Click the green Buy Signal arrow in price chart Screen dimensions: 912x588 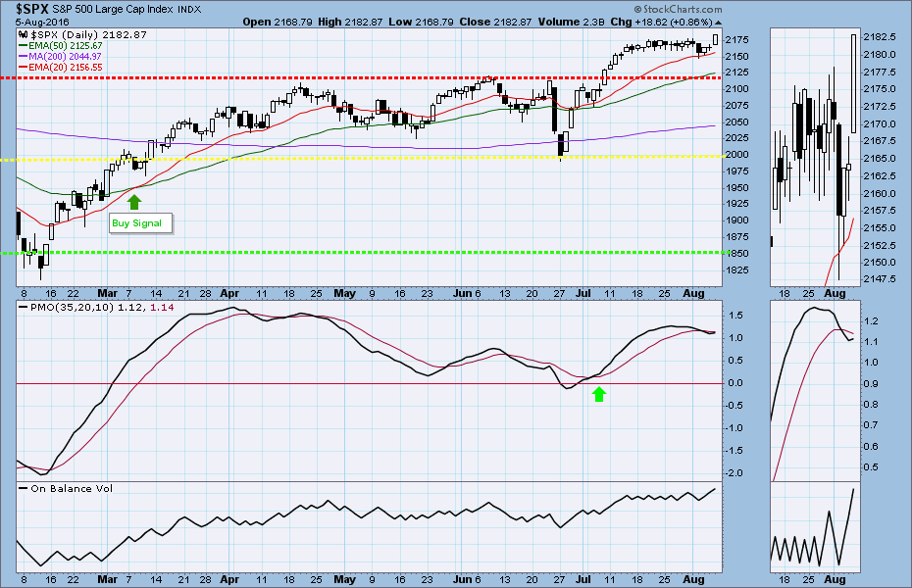134,201
